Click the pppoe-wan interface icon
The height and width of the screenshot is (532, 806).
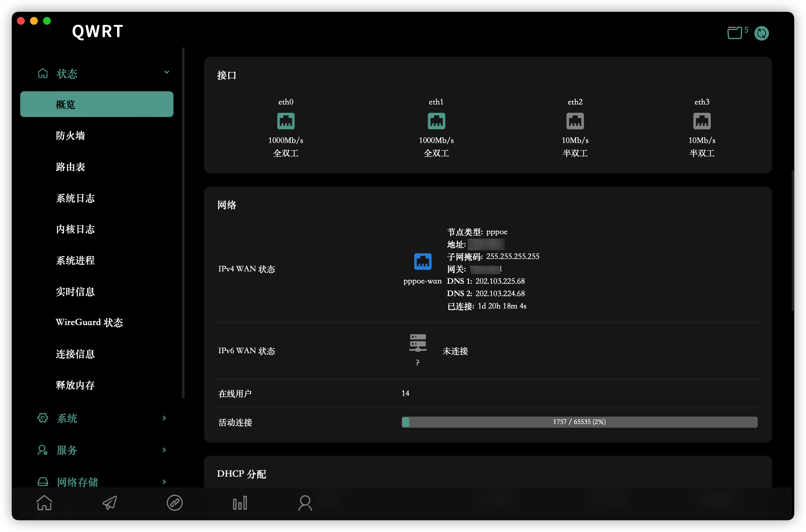(423, 261)
